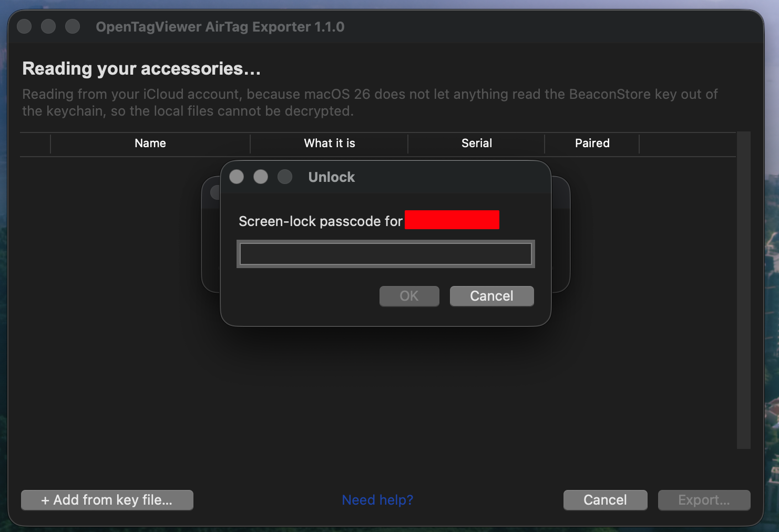Close the OpenTagViewer AirTag Exporter window
Viewport: 779px width, 532px height.
[x=24, y=26]
